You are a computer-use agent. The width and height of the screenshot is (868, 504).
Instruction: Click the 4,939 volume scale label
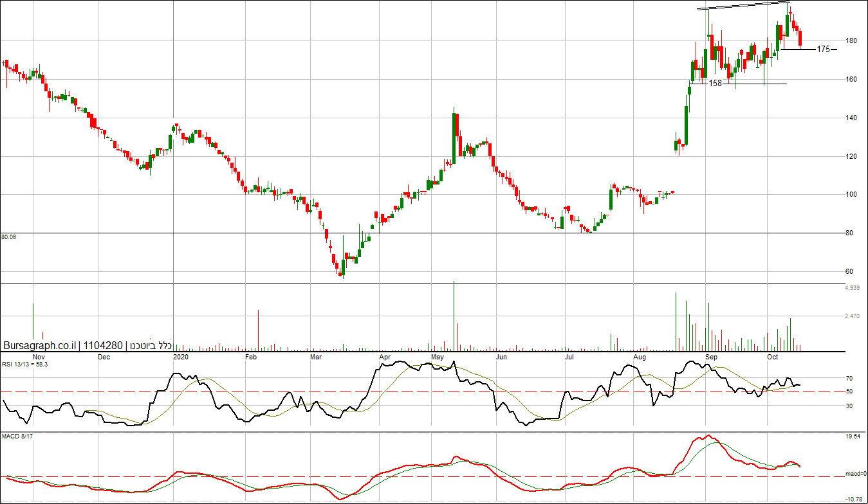click(853, 288)
